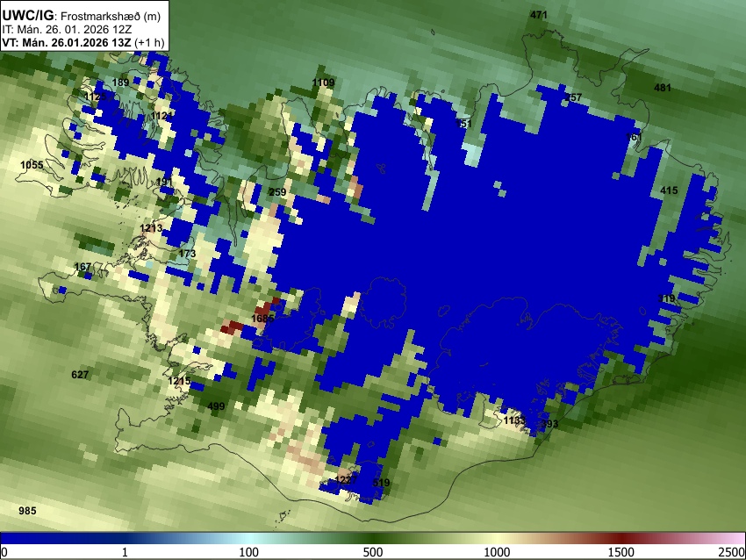Click the map value 1133
The height and width of the screenshot is (560, 746).
pyautogui.click(x=514, y=420)
